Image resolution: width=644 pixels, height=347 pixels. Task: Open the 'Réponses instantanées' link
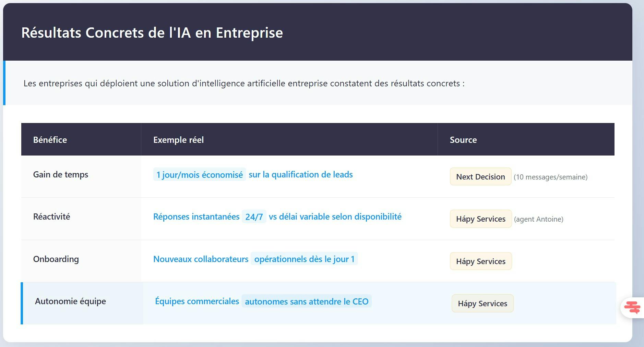point(196,216)
